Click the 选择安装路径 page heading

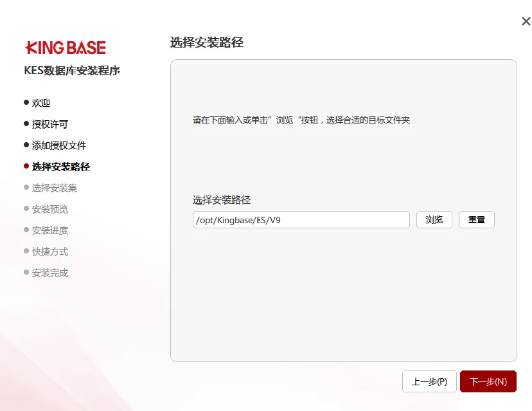(x=206, y=43)
